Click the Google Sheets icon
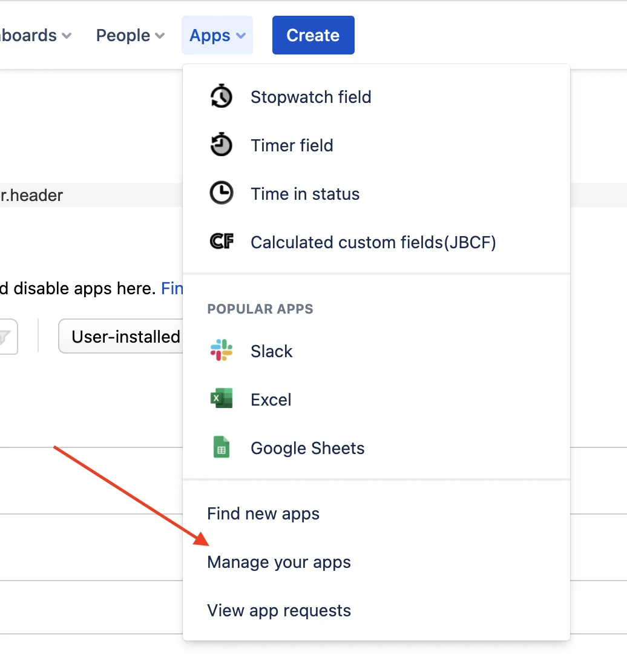This screenshot has height=672, width=627. pyautogui.click(x=221, y=447)
